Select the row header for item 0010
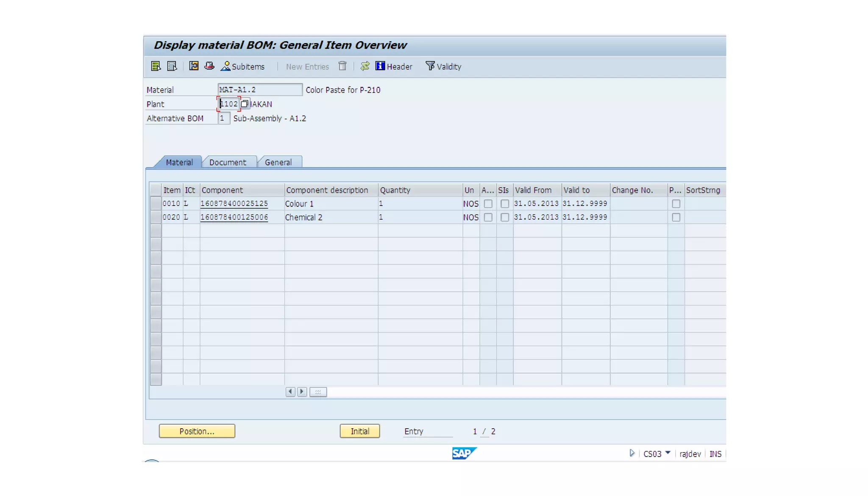 (x=156, y=203)
